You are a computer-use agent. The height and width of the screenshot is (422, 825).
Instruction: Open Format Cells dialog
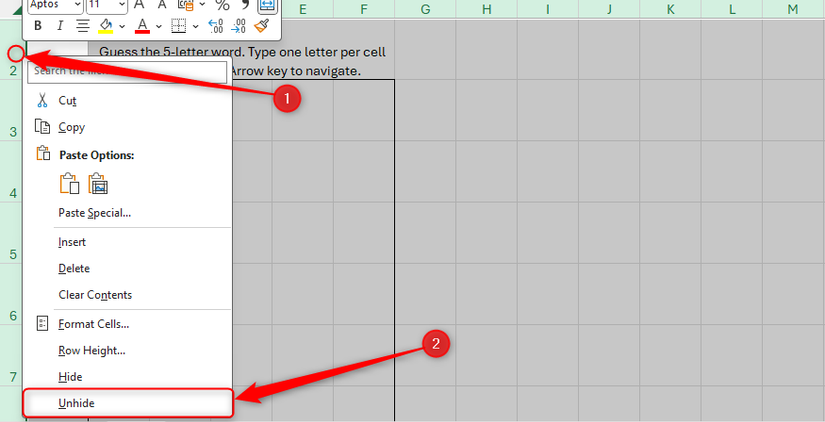[x=127, y=324]
